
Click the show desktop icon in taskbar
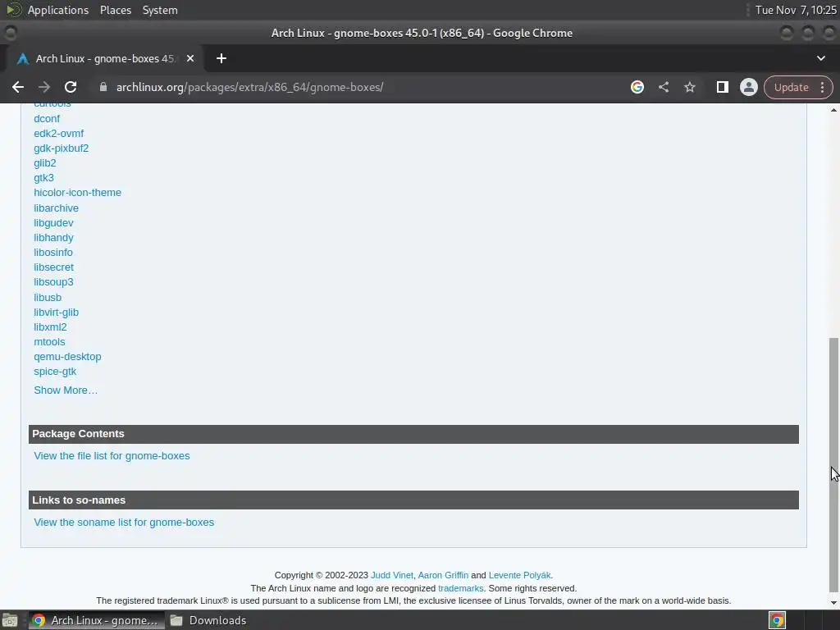pos(10,620)
